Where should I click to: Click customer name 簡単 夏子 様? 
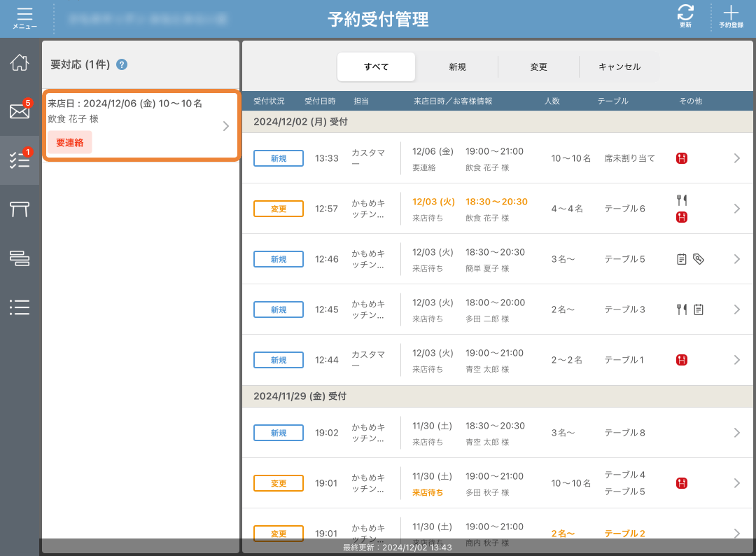pyautogui.click(x=487, y=269)
